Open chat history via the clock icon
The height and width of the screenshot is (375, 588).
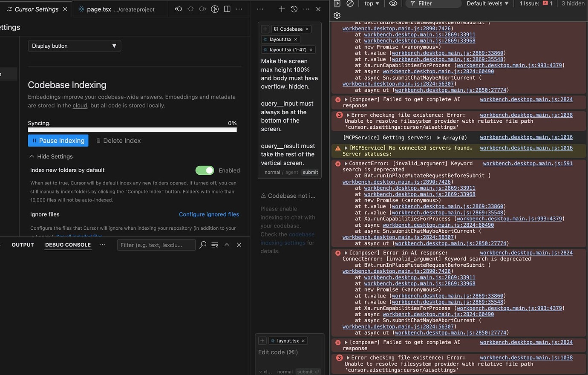(294, 9)
